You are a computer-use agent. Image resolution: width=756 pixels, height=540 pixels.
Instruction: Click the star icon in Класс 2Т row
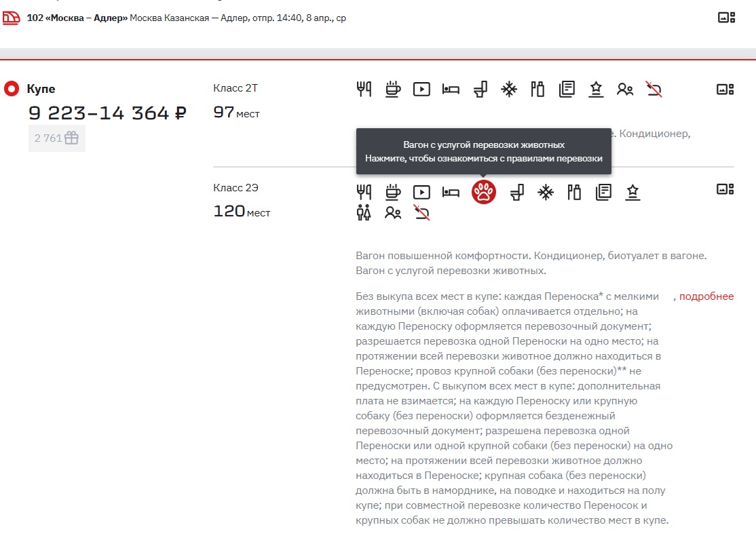pos(596,89)
